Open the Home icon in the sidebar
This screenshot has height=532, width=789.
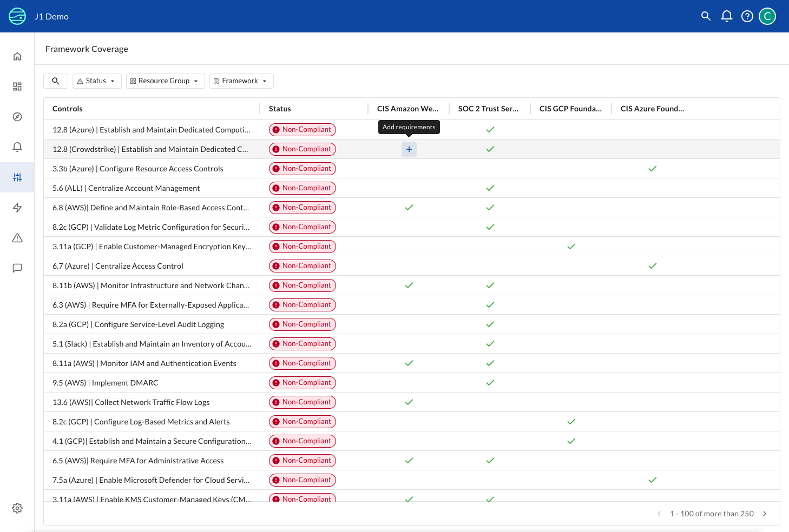(x=17, y=56)
